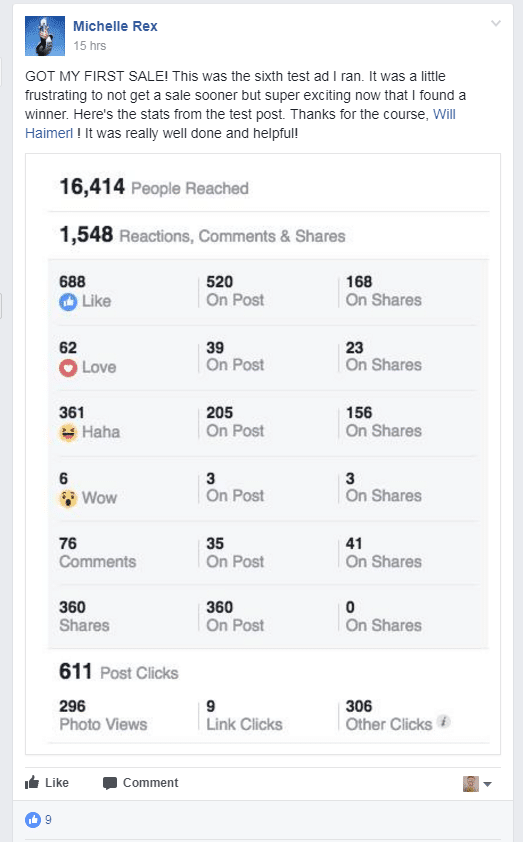This screenshot has height=842, width=523.
Task: Click the 296 Photo Views stat
Action: click(x=103, y=715)
